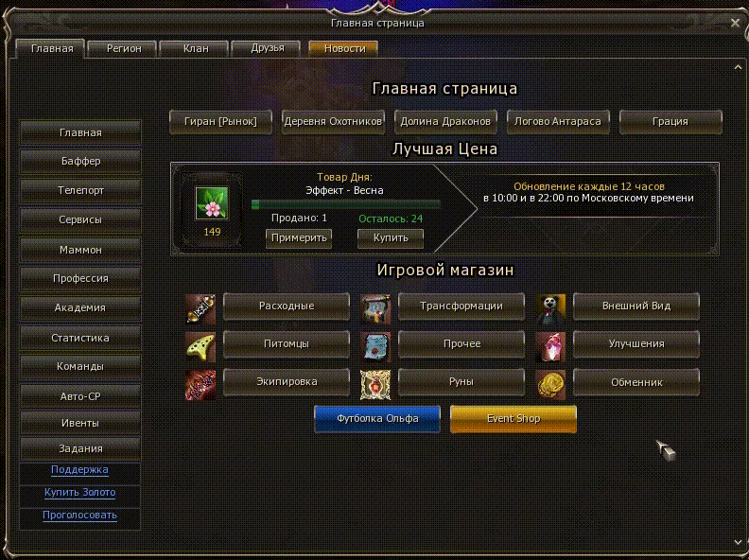Click the Прочее document icon
The height and width of the screenshot is (560, 749).
tap(375, 347)
